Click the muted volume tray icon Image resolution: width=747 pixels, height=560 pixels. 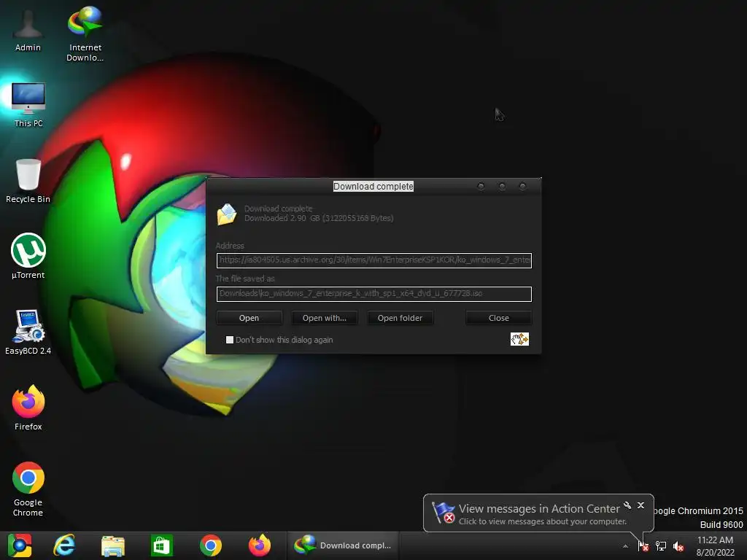pos(678,545)
